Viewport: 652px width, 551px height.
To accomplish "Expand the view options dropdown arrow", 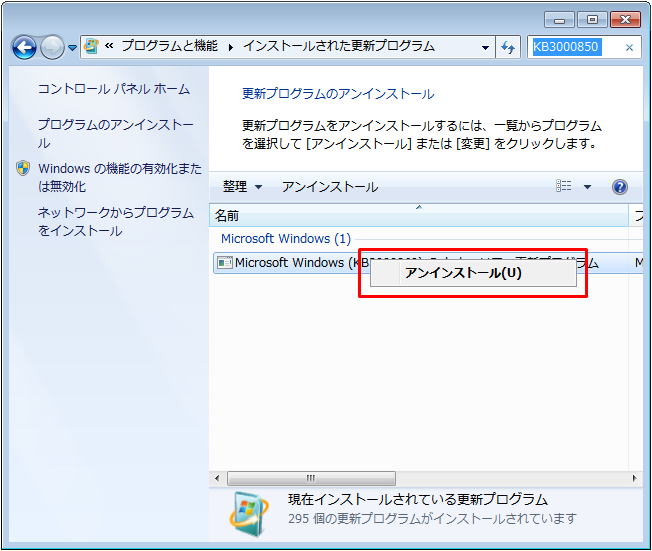I will [x=587, y=187].
